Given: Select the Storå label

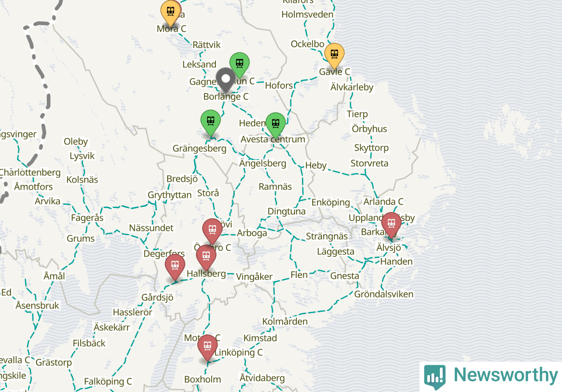Looking at the screenshot, I should (208, 193).
